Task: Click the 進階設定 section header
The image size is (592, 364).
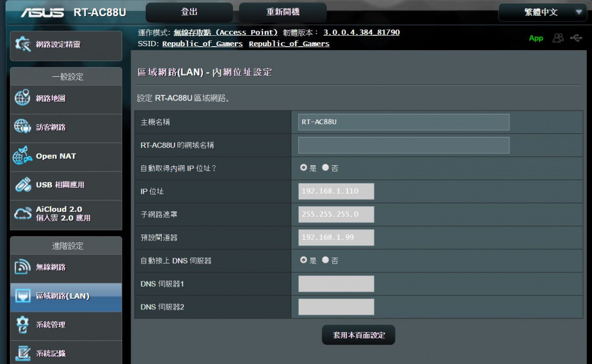Action: tap(66, 246)
